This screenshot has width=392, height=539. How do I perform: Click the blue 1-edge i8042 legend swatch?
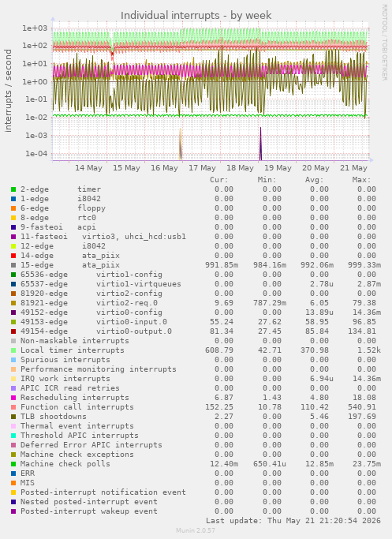pyautogui.click(x=13, y=199)
